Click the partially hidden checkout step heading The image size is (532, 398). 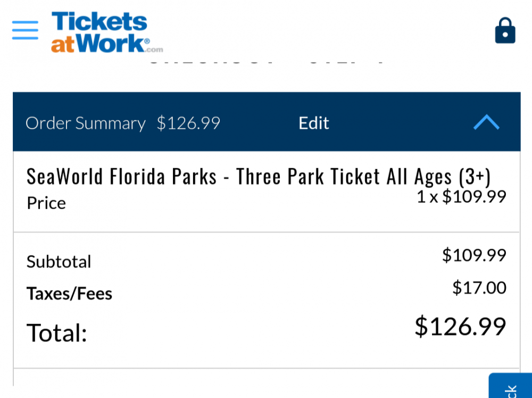click(x=266, y=62)
